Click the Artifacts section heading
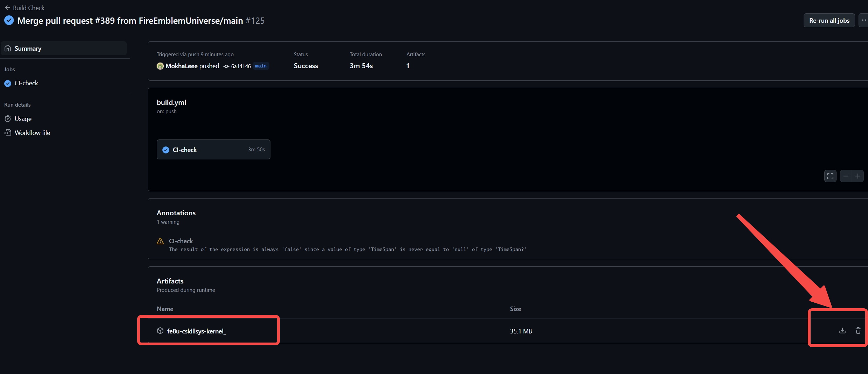The image size is (868, 374). [170, 281]
